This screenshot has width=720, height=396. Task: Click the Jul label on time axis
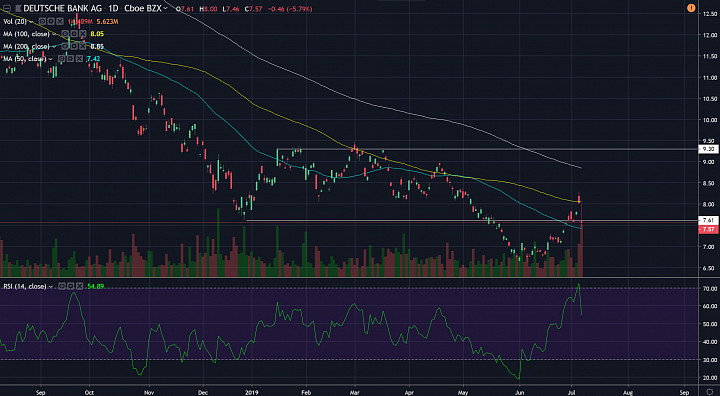click(571, 392)
